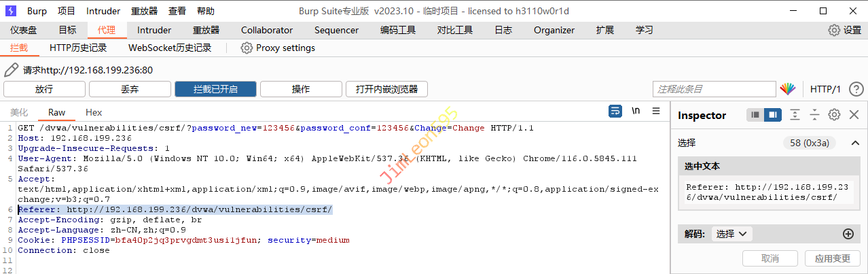
Task: Click the plus icon in decode row
Action: tap(848, 234)
